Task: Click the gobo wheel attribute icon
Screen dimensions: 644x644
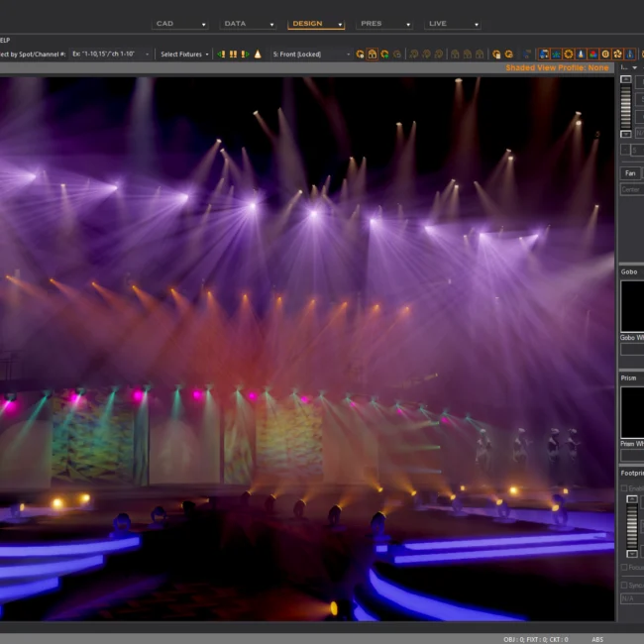Action: pyautogui.click(x=618, y=54)
